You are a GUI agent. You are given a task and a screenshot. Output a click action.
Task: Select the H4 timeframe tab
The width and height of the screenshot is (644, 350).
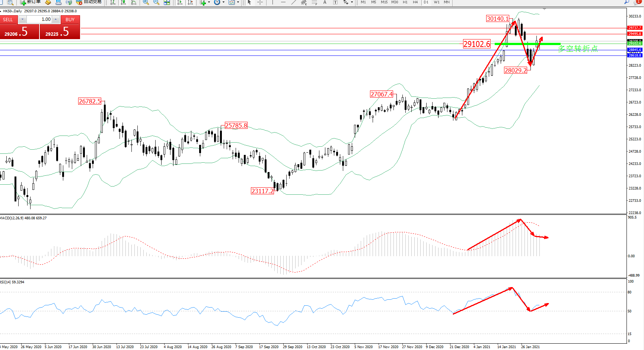coord(415,2)
